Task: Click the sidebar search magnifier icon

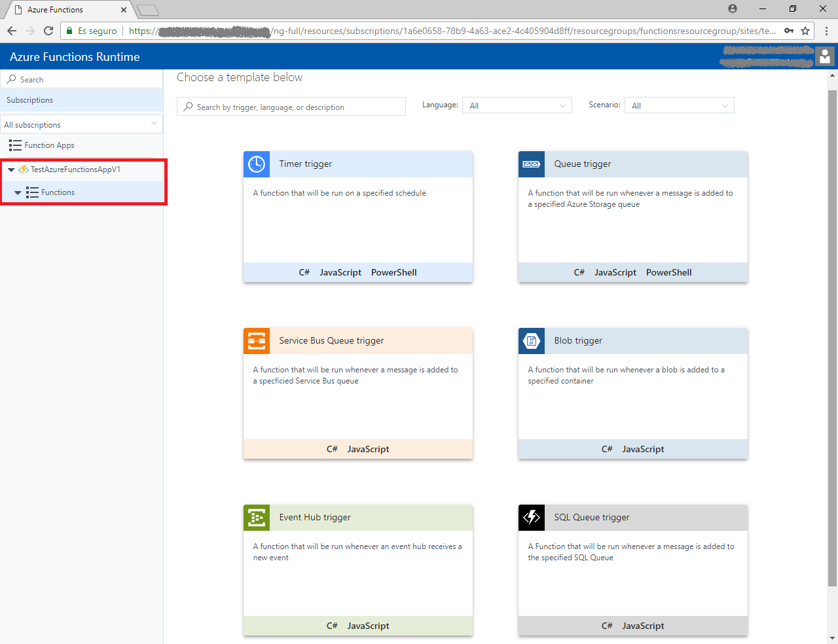Action: (12, 79)
